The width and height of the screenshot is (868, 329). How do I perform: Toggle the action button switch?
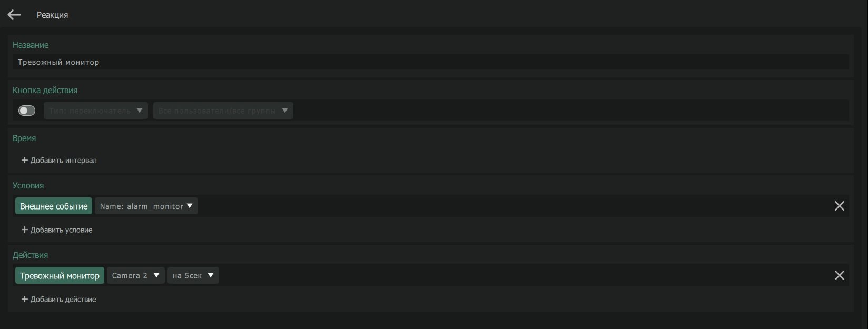pos(27,111)
